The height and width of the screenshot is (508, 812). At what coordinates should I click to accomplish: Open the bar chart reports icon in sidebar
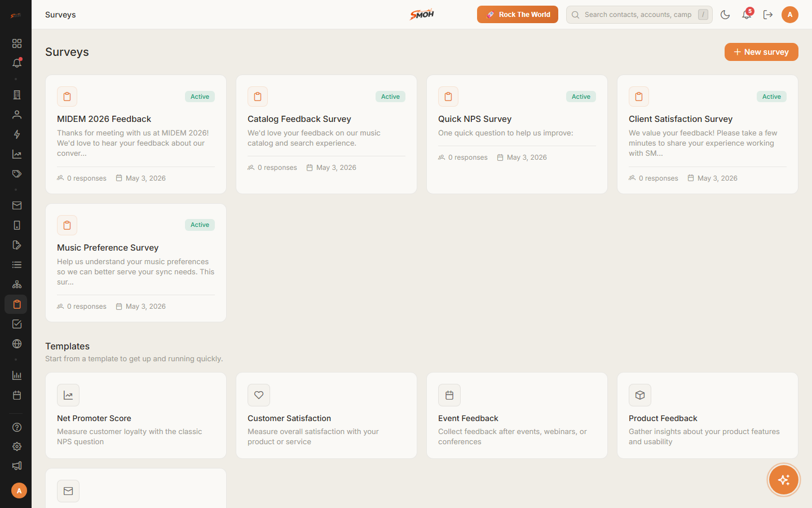click(x=17, y=375)
